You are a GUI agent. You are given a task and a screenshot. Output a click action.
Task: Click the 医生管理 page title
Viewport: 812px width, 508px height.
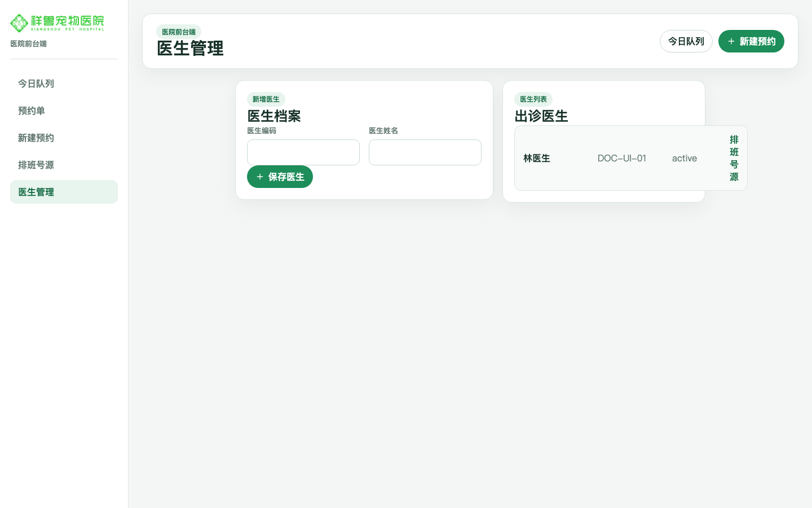190,49
